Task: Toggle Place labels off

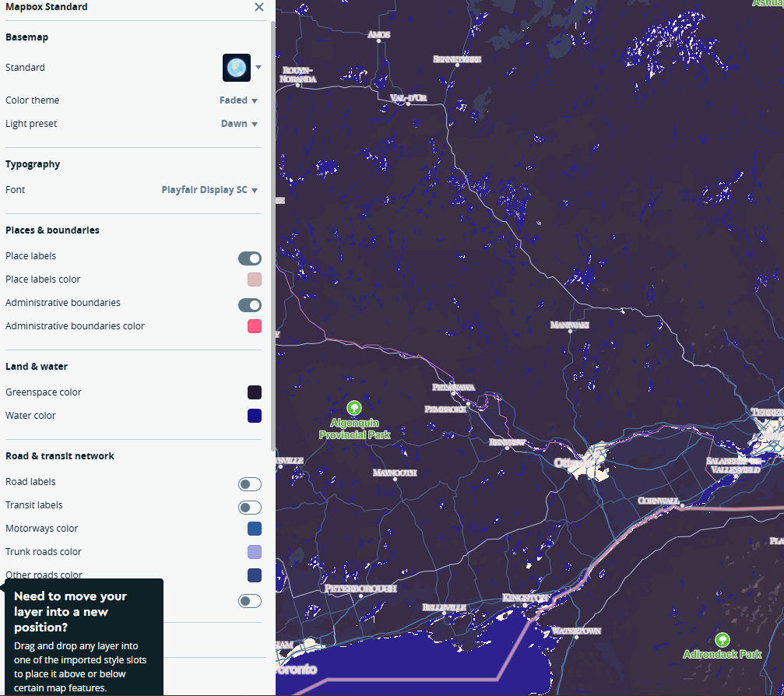Action: pyautogui.click(x=250, y=258)
